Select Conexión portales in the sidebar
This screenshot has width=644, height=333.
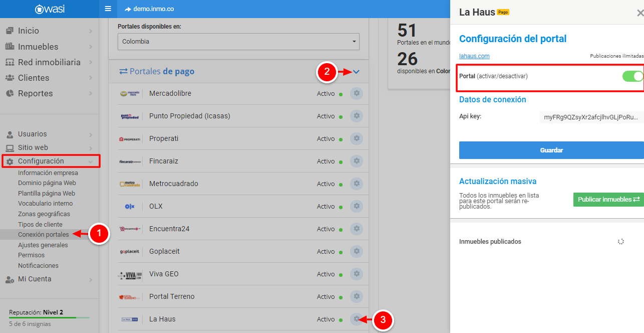pos(43,235)
